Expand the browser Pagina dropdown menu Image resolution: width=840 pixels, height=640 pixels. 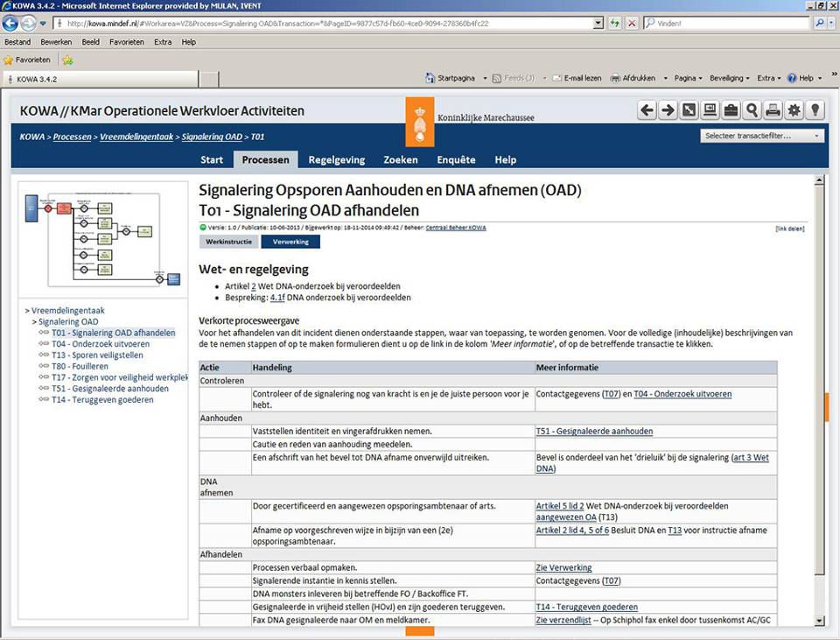(x=689, y=78)
